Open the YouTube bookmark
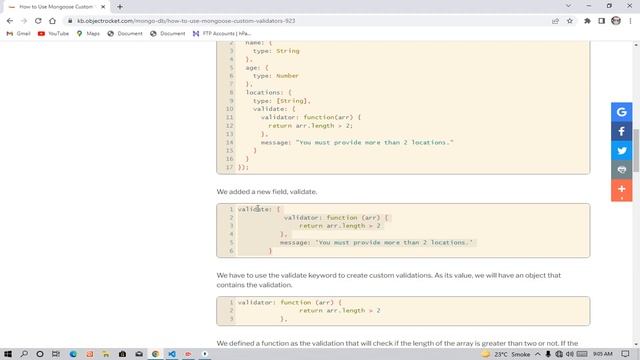Screen dimensions: 640x360 [53, 33]
